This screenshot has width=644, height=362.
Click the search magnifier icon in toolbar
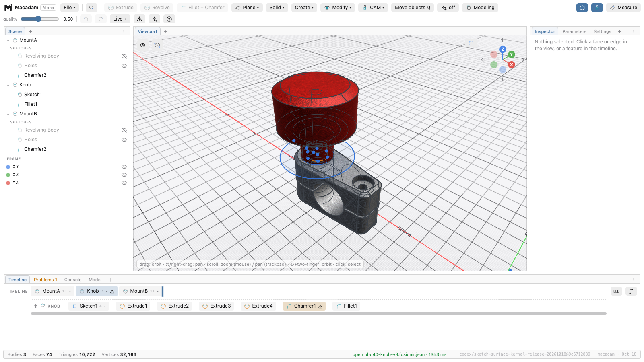tap(91, 8)
